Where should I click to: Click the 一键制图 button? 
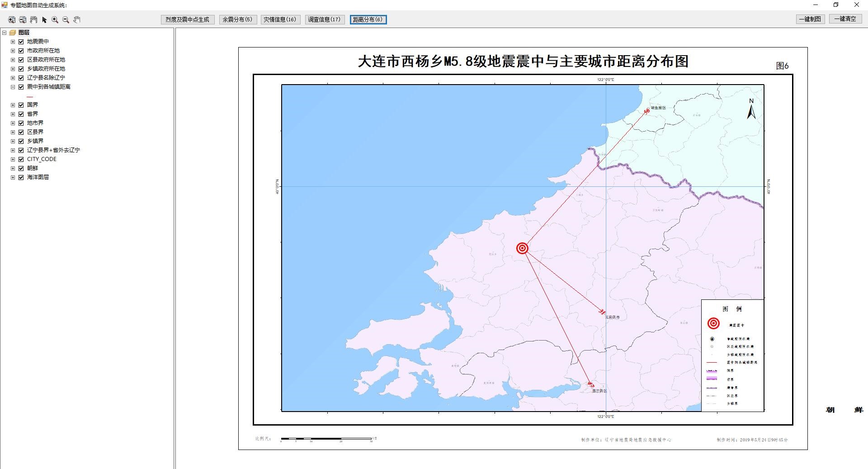(x=810, y=19)
